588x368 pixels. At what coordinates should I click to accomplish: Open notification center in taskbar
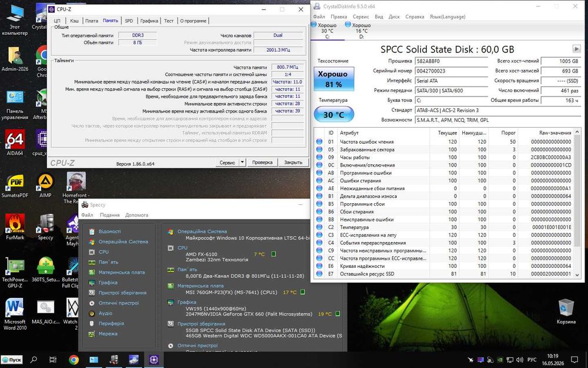coord(574,360)
